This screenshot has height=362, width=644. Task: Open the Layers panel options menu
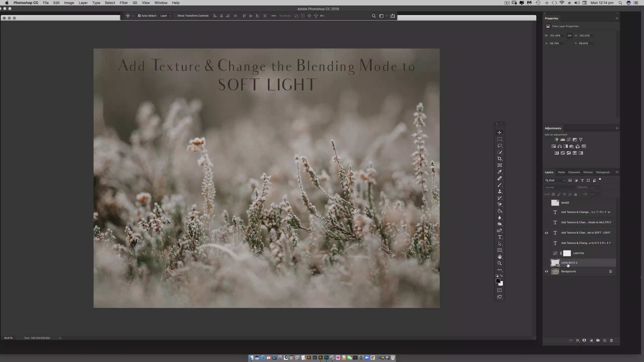pos(617,172)
